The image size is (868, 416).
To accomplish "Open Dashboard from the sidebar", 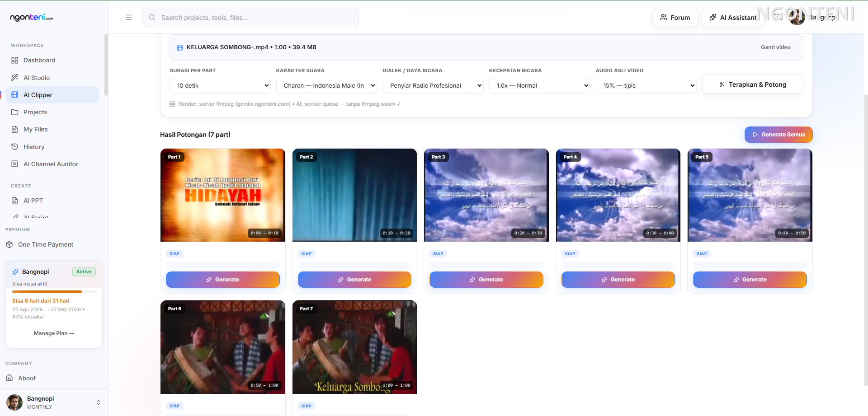I will coord(52,60).
